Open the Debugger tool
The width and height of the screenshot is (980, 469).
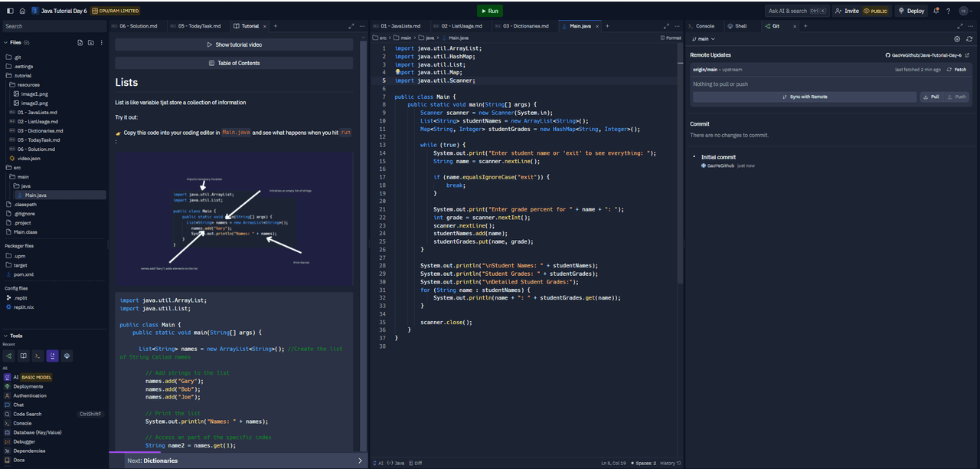point(24,441)
